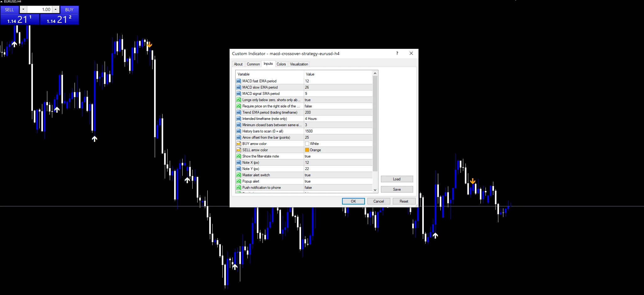Click the Reset button
644x295 pixels.
[x=404, y=201]
